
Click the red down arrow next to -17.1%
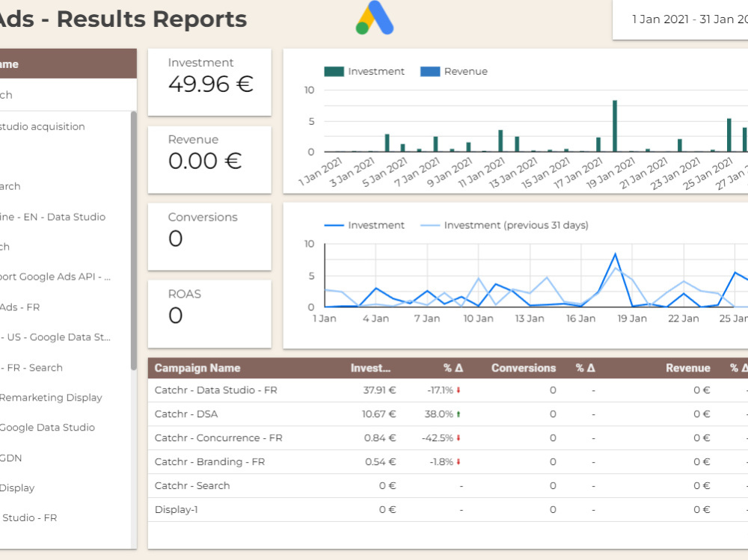[x=459, y=390]
